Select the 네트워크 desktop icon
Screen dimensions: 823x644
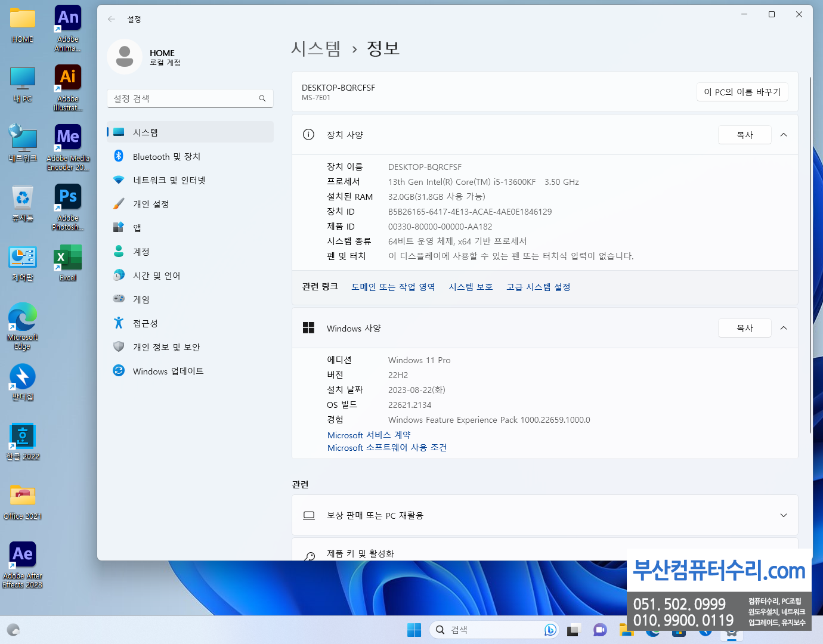pos(23,143)
